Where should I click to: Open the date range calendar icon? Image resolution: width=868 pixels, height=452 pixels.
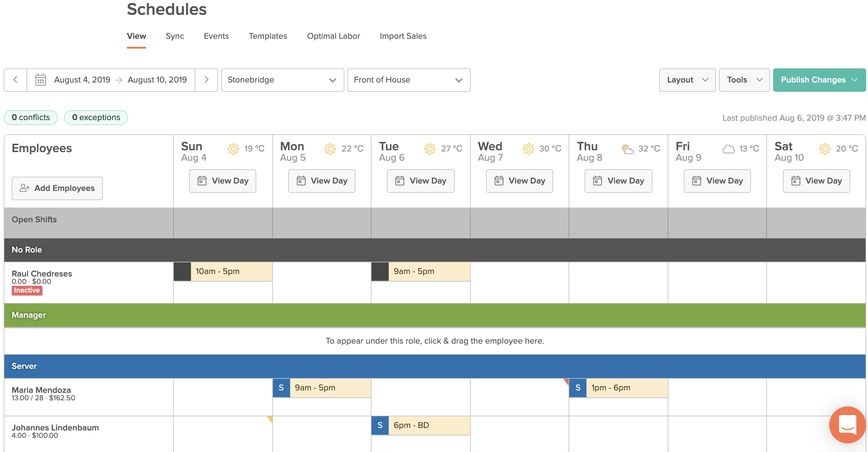point(40,80)
